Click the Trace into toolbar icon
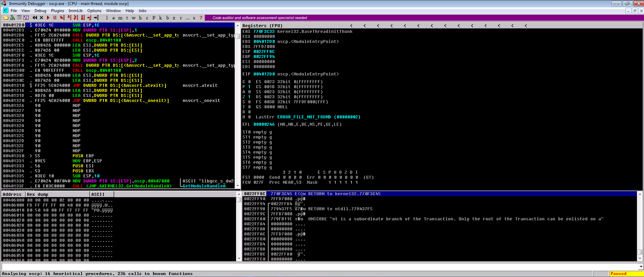This screenshot has width=644, height=277. pos(76,18)
